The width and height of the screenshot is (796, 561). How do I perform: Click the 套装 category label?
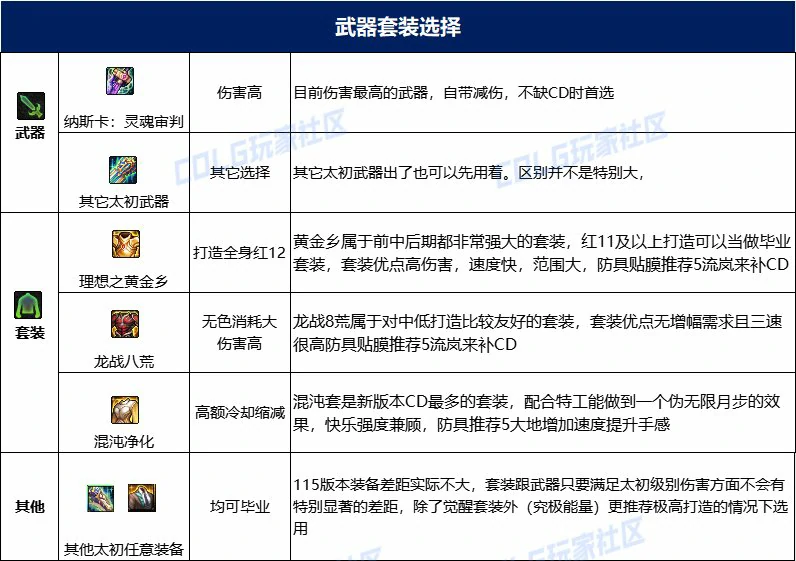(x=30, y=333)
